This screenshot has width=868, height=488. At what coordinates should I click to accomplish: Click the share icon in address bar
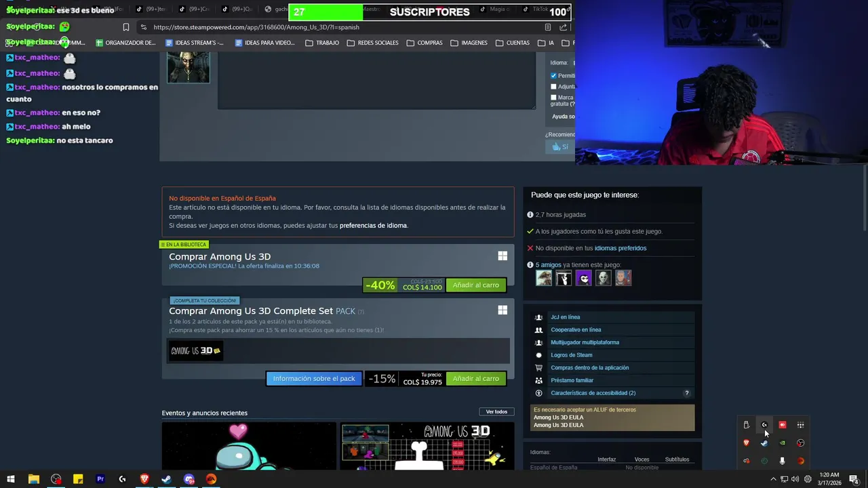tap(563, 27)
